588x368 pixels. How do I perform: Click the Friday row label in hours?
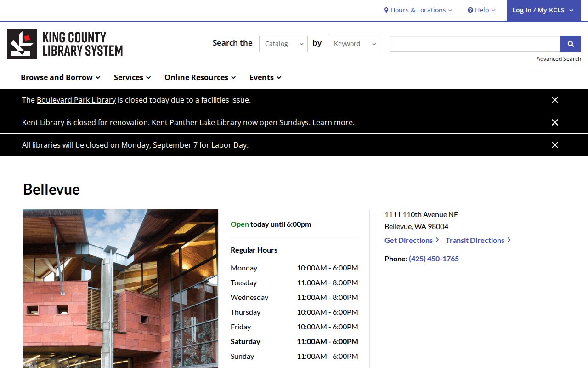point(241,327)
